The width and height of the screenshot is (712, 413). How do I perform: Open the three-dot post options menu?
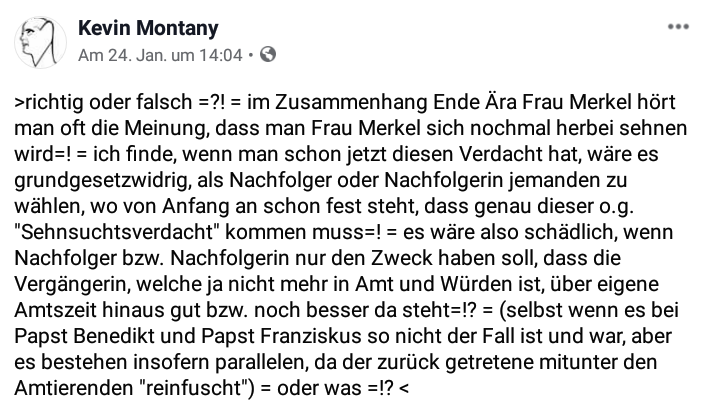(x=678, y=27)
